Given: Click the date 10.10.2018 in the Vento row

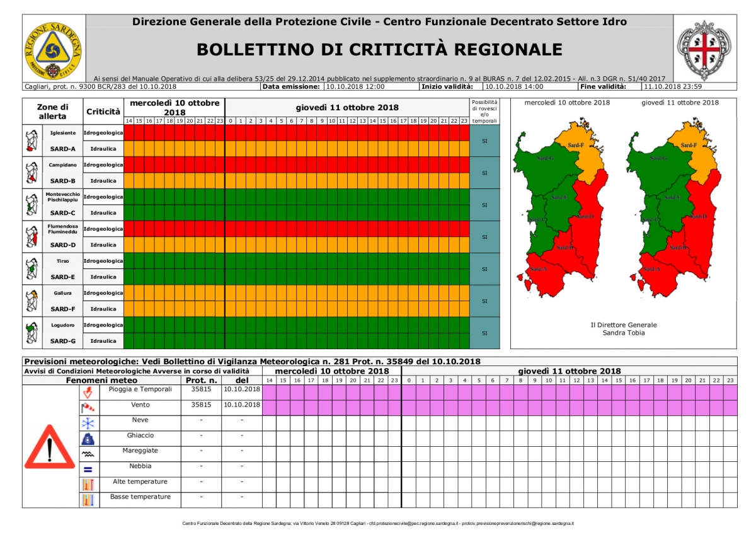Looking at the screenshot, I should point(242,405).
